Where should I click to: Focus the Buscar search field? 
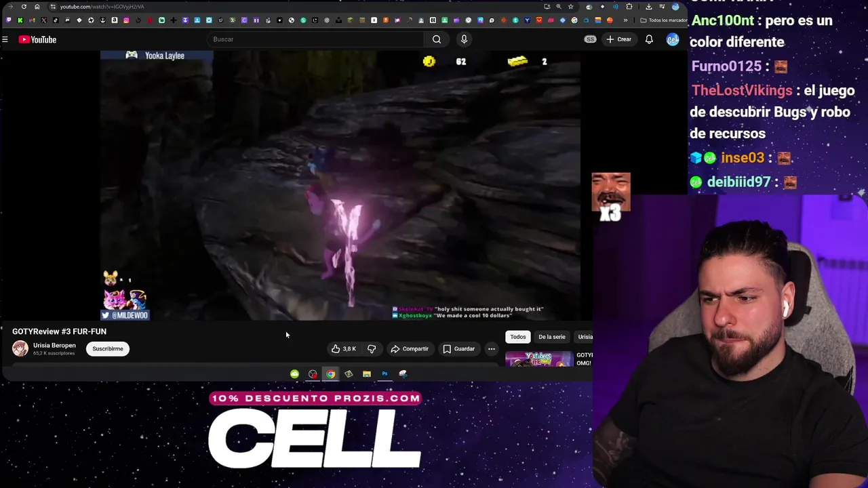coord(316,39)
